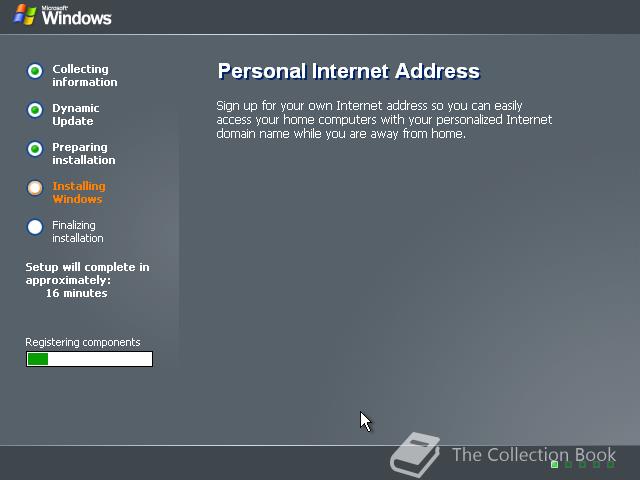Click the Collection Book watermark book icon
640x480 pixels.
(415, 455)
